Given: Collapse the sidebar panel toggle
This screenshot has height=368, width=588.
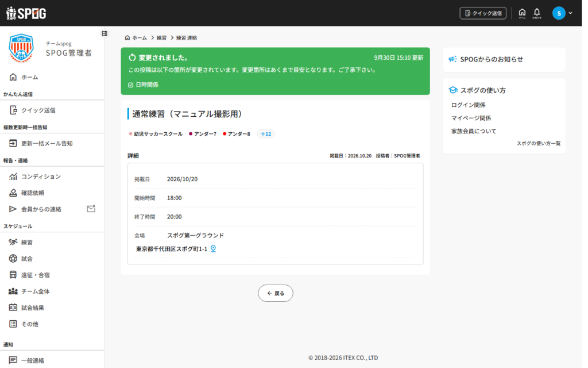Looking at the screenshot, I should coord(105,34).
